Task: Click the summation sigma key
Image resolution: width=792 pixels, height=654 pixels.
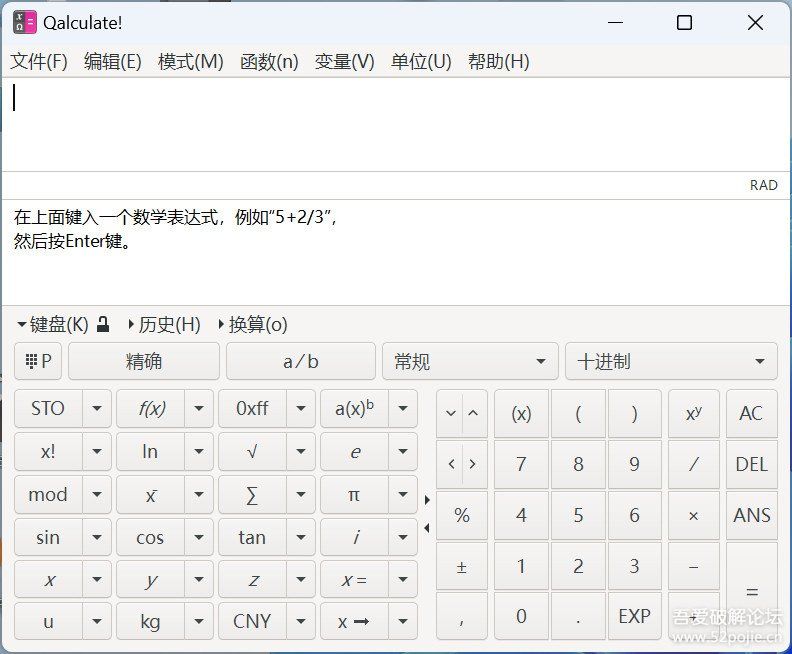Action: click(x=252, y=494)
